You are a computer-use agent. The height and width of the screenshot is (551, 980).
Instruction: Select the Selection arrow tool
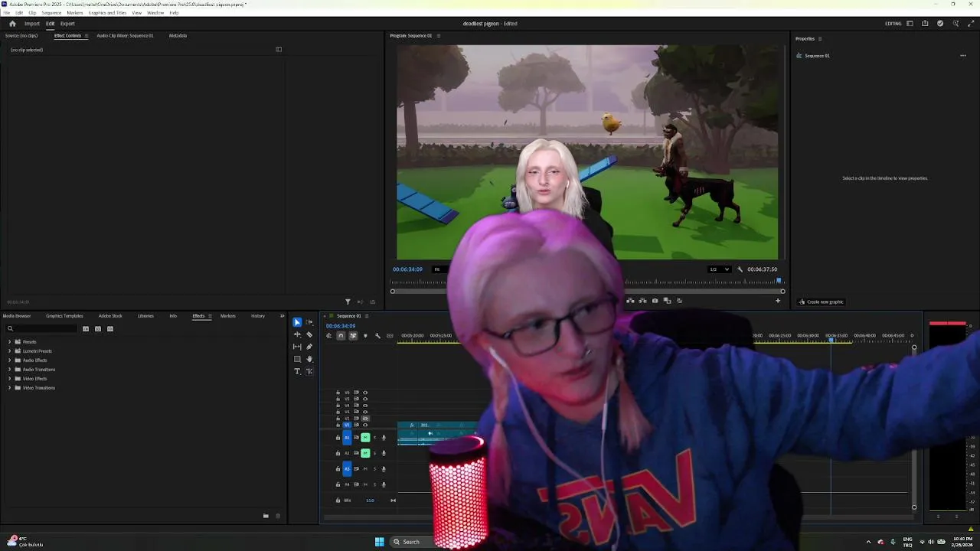pos(297,322)
